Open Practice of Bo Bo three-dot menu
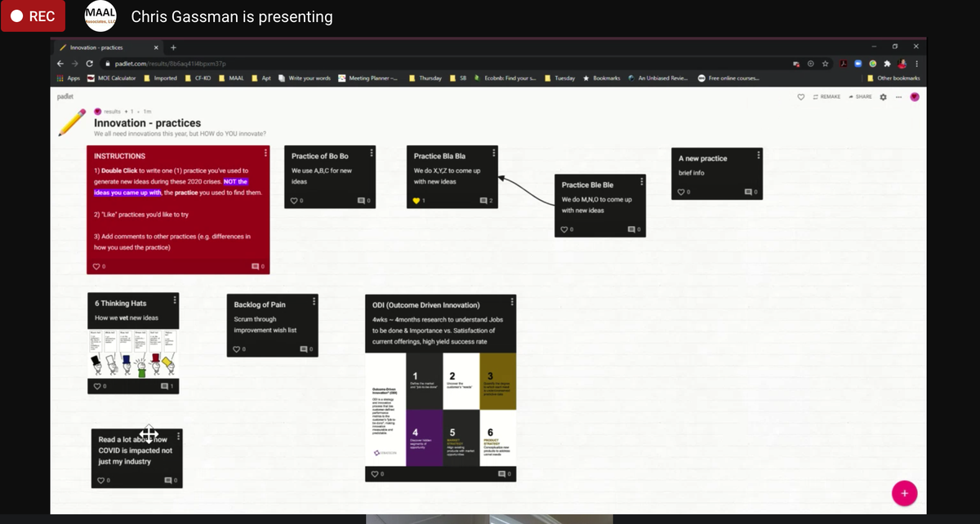 pos(372,153)
